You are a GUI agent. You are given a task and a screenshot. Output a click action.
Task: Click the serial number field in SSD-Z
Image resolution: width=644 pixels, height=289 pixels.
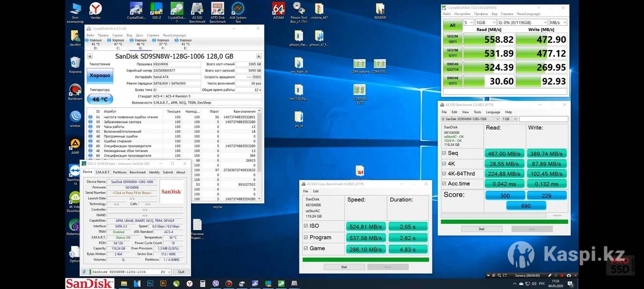131,193
